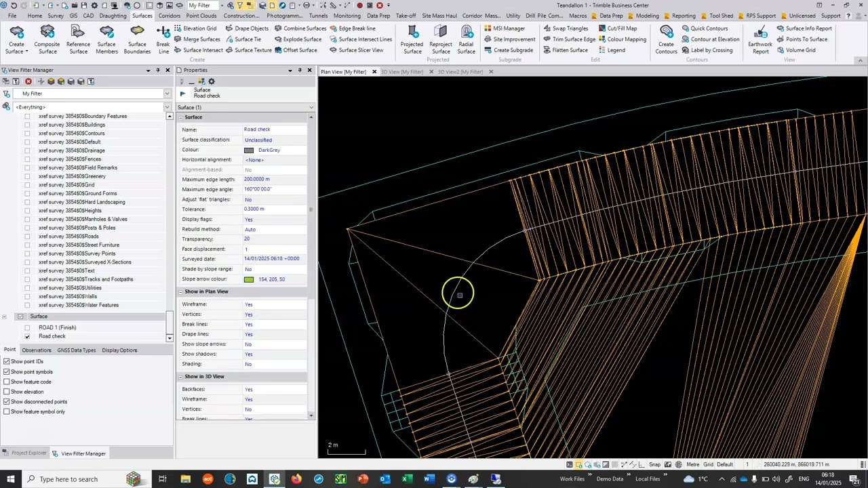Collapse the Surface properties section
The width and height of the screenshot is (868, 488).
[x=181, y=117]
